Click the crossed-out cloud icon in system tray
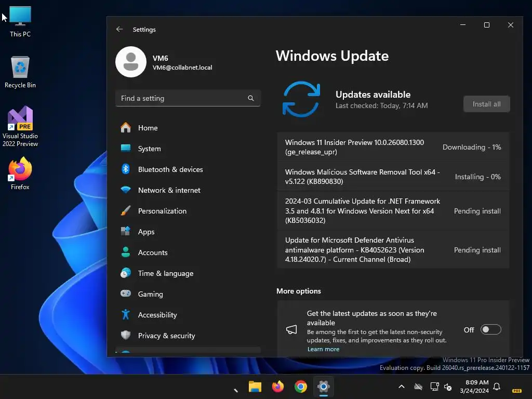The width and height of the screenshot is (532, 399). pos(418,387)
